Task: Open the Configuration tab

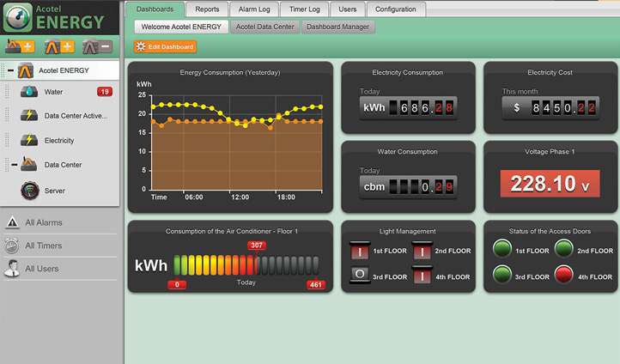Action: pos(395,9)
